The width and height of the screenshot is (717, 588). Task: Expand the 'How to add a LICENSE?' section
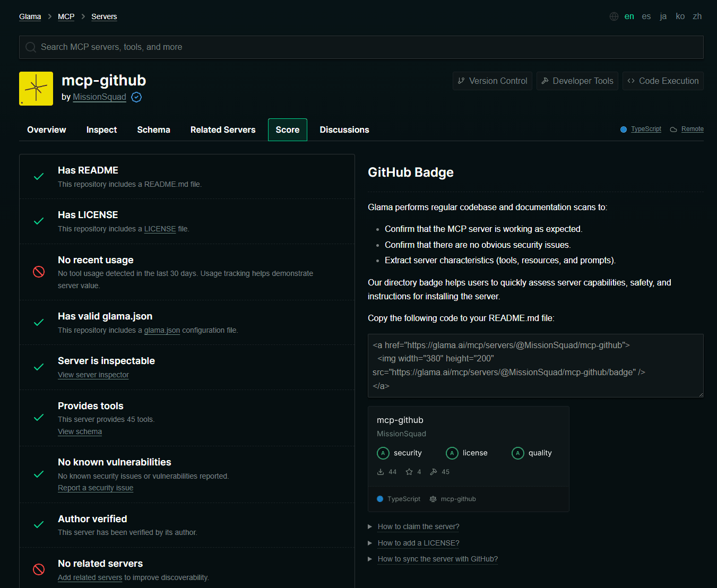pos(418,543)
